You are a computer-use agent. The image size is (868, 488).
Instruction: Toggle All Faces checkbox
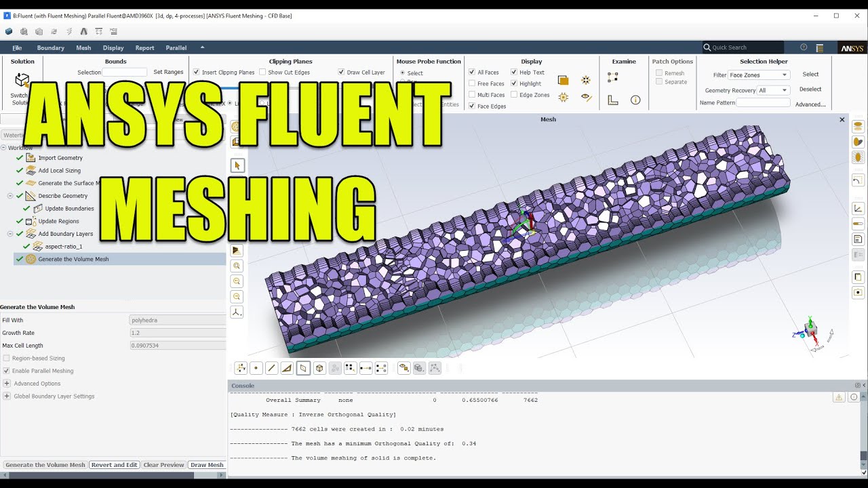coord(472,73)
